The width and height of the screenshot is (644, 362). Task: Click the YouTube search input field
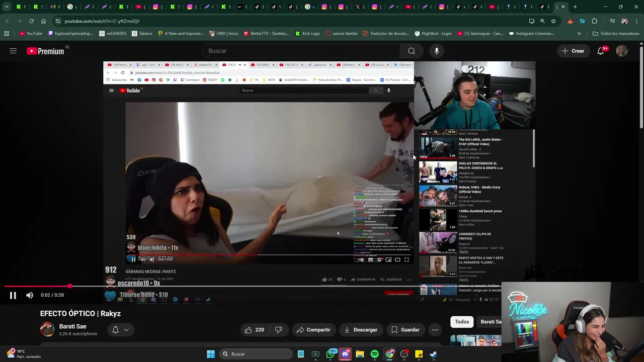302,51
